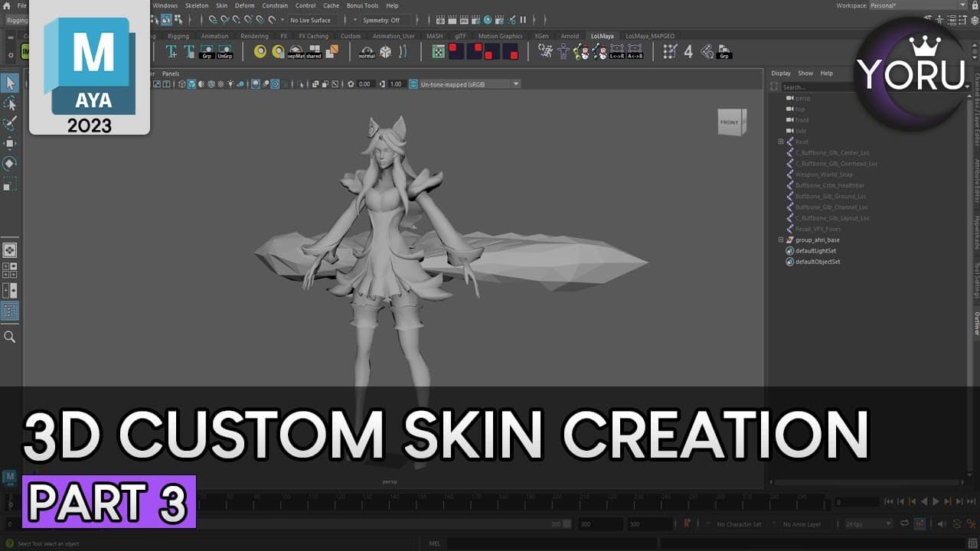Image resolution: width=980 pixels, height=551 pixels.
Task: Expand the Root joint in Outliner
Action: click(x=781, y=142)
